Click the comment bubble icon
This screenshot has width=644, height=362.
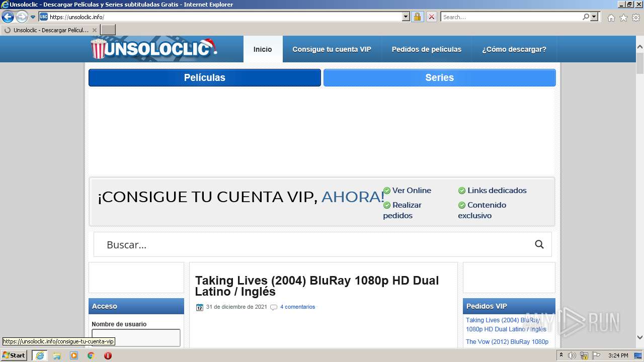point(274,307)
